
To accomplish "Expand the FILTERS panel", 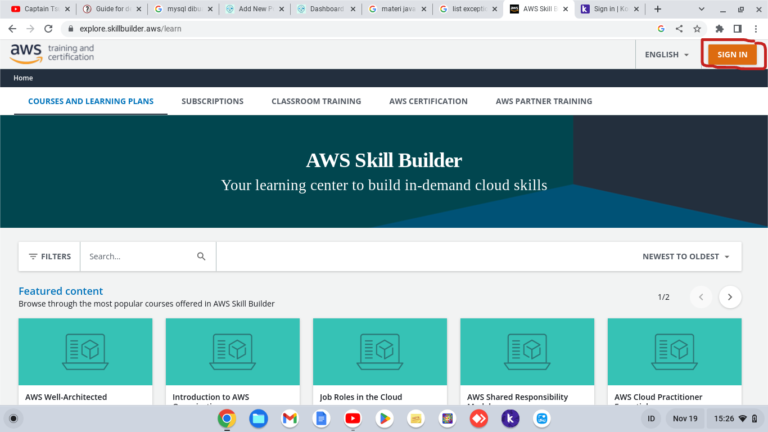I will coord(49,256).
